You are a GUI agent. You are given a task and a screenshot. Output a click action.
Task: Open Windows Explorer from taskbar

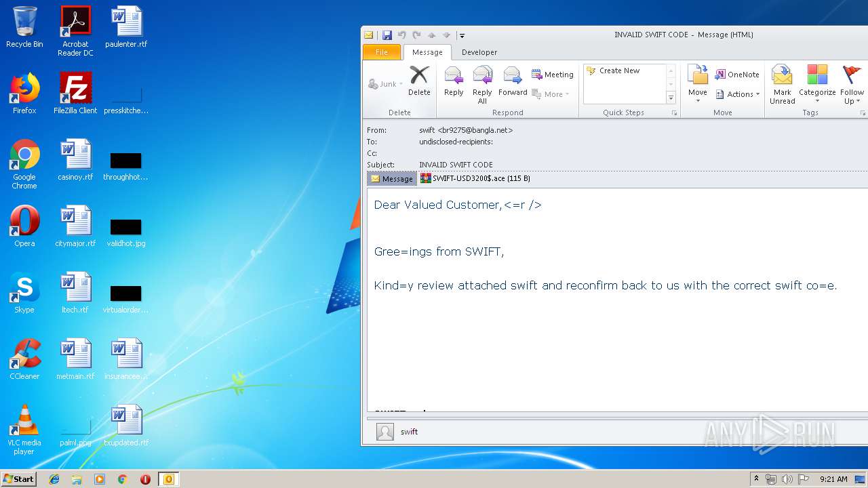pos(77,479)
